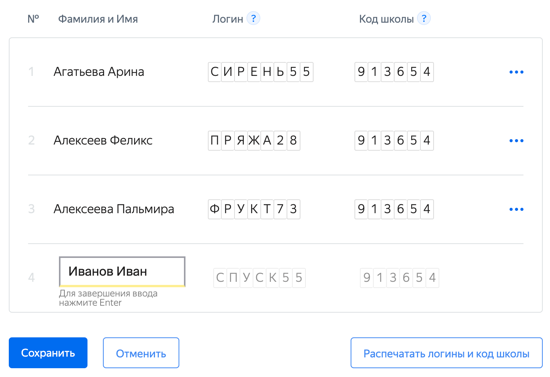This screenshot has height=377, width=550.
Task: Click the Фамилия и Имя column header
Action: point(98,19)
